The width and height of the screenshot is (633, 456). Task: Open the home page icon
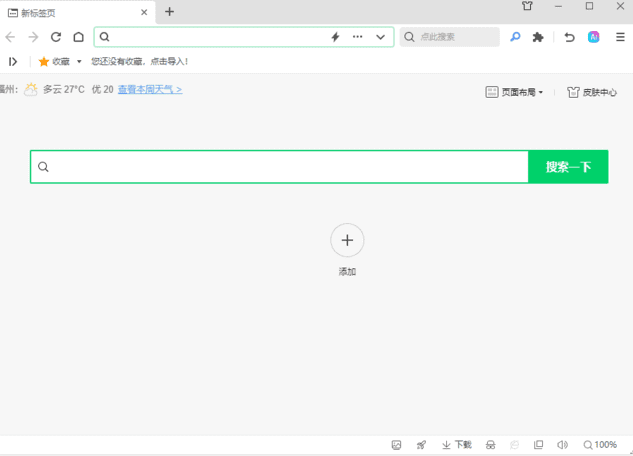coord(78,37)
